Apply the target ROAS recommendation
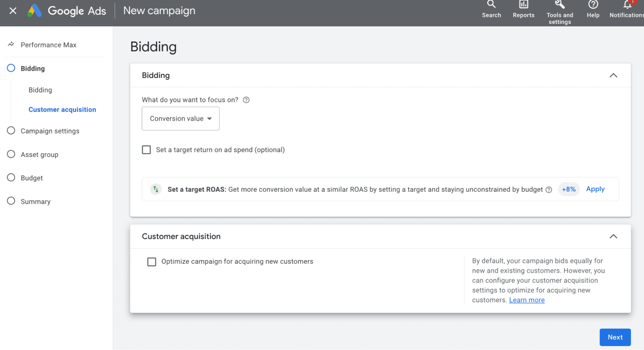 (595, 189)
